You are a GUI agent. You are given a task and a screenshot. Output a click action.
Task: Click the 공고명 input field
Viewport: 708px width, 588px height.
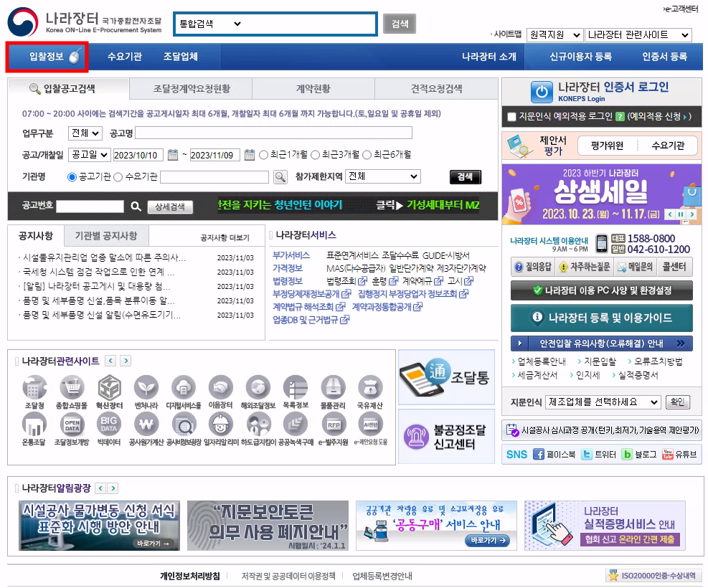point(273,133)
